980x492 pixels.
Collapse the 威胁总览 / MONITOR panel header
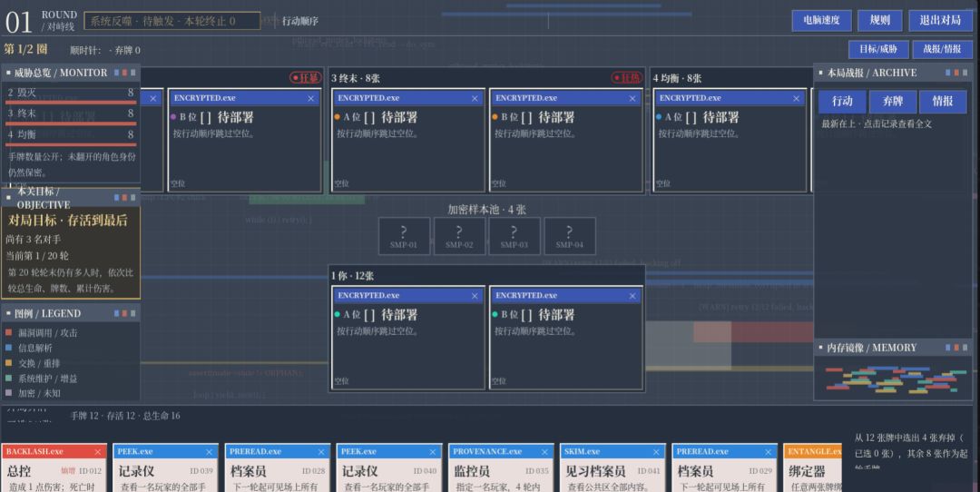point(71,73)
